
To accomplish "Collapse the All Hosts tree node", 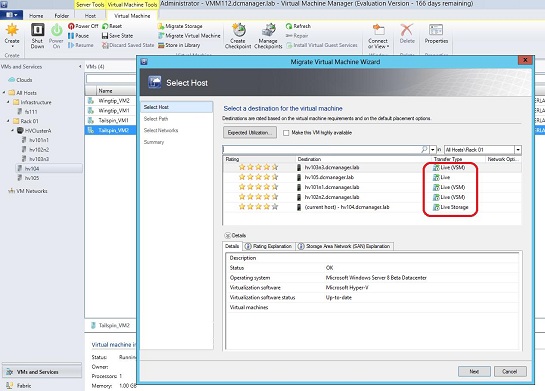I will click(4, 92).
